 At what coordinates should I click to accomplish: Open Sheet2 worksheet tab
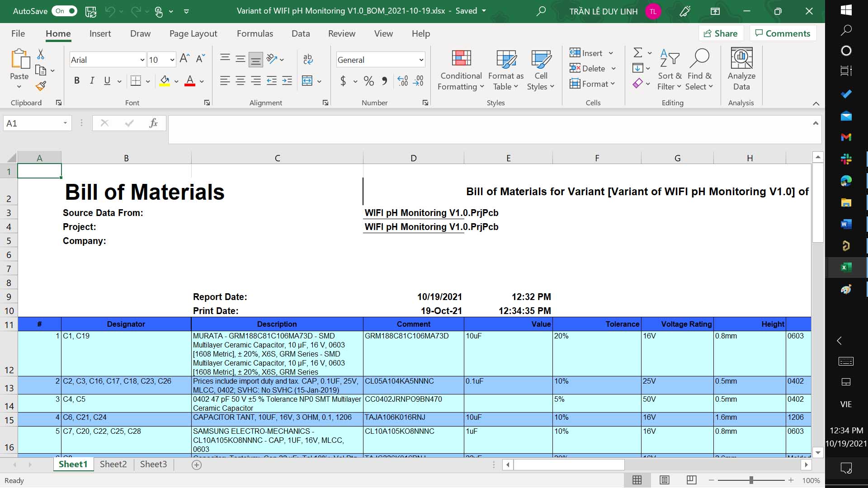113,464
